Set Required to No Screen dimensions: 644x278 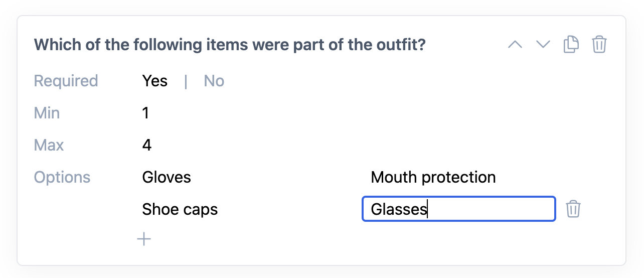pyautogui.click(x=214, y=81)
